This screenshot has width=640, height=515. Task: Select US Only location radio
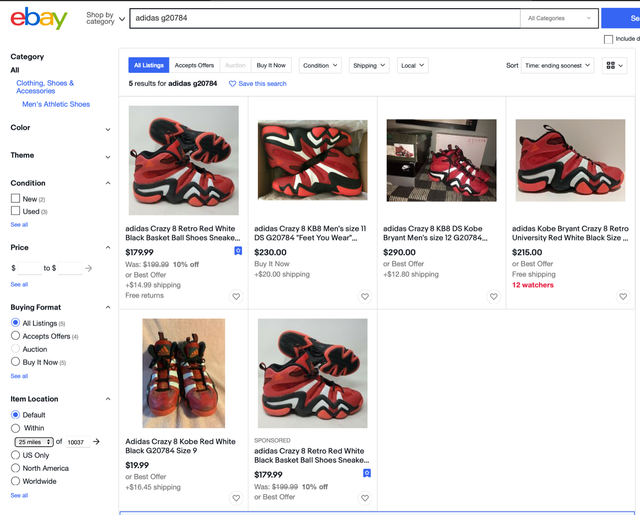(x=16, y=455)
